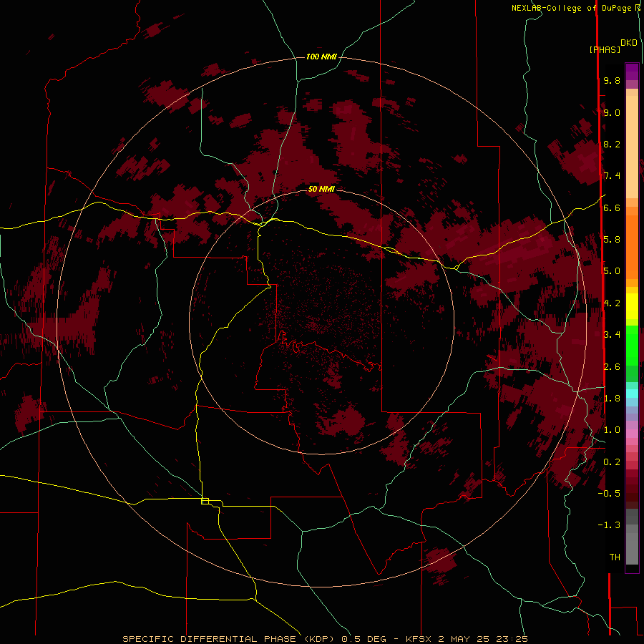
Task: Click the 50 NMI range ring label
Action: tap(321, 189)
